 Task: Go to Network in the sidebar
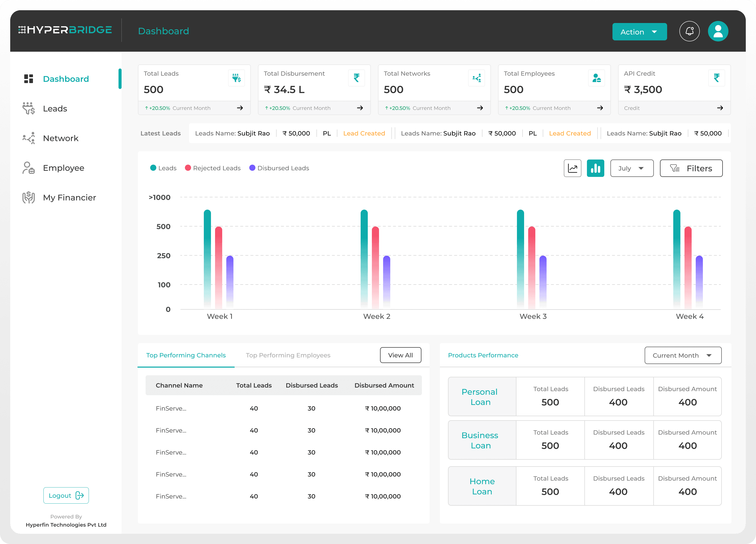point(60,138)
